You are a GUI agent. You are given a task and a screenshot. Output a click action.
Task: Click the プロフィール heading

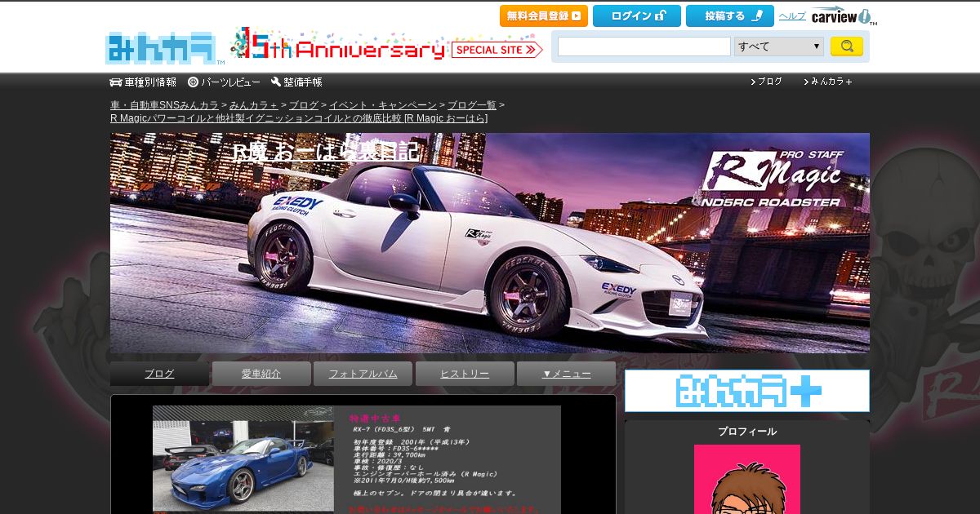coord(747,432)
